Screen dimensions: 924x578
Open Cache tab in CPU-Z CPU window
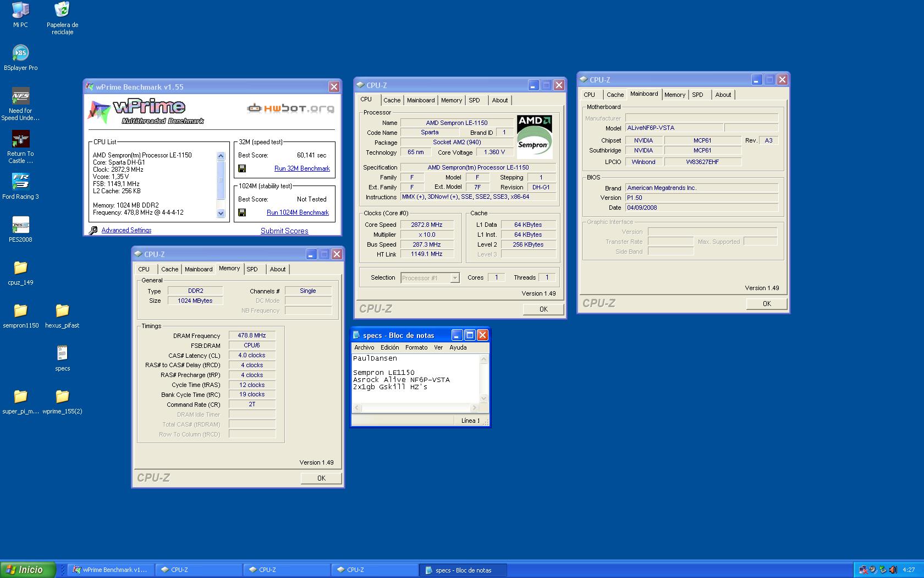coord(392,100)
